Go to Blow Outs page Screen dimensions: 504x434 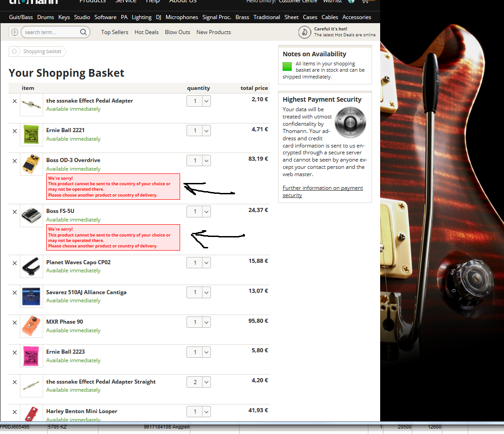tap(177, 32)
